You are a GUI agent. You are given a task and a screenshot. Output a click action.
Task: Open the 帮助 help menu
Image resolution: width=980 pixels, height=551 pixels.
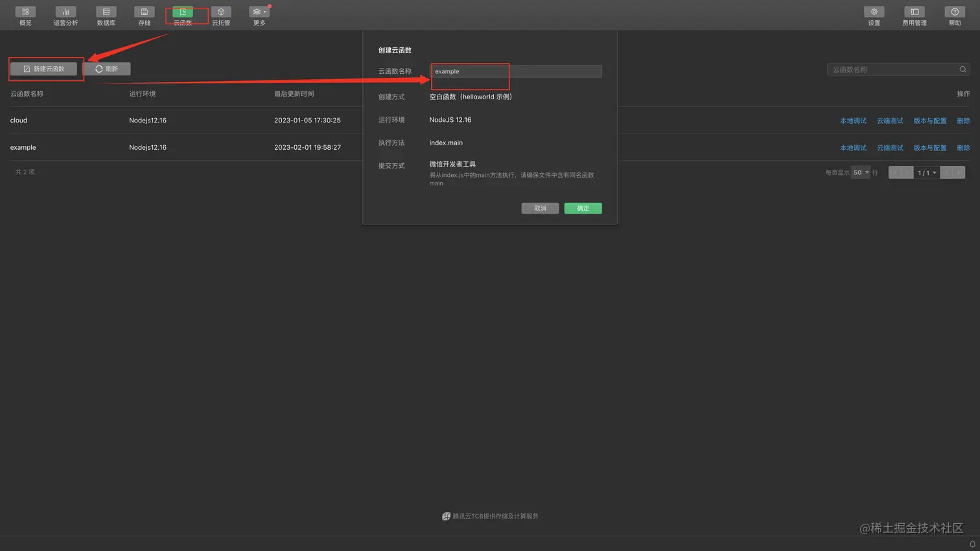pyautogui.click(x=955, y=16)
